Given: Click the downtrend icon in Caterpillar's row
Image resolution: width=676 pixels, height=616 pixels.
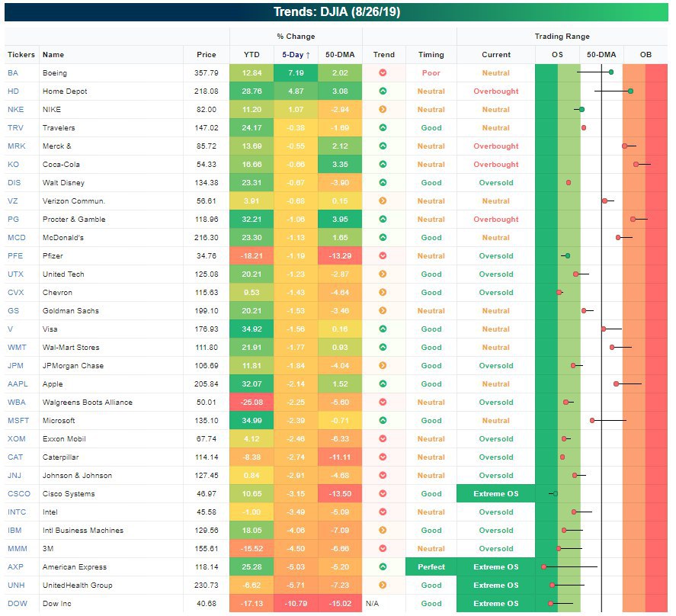Looking at the screenshot, I should click(x=383, y=457).
